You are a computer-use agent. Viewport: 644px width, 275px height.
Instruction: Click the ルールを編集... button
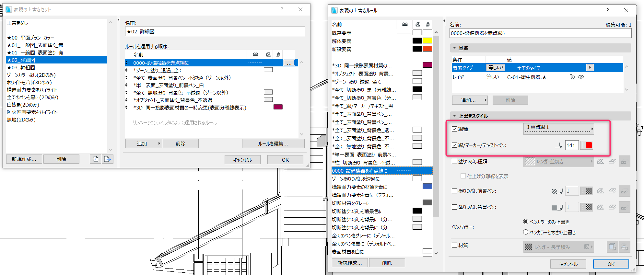pyautogui.click(x=273, y=143)
